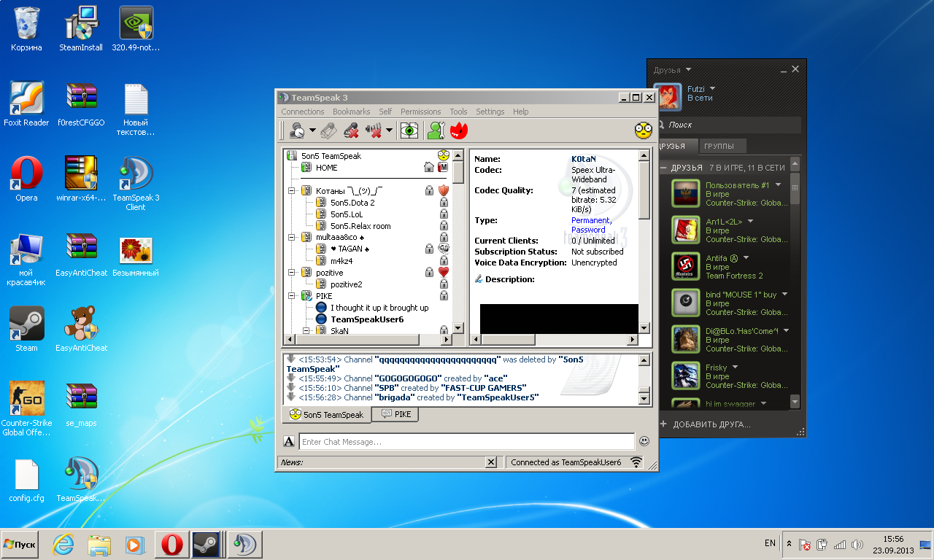Open the Пуск Start button
Screen dimensions: 934x560
20,545
